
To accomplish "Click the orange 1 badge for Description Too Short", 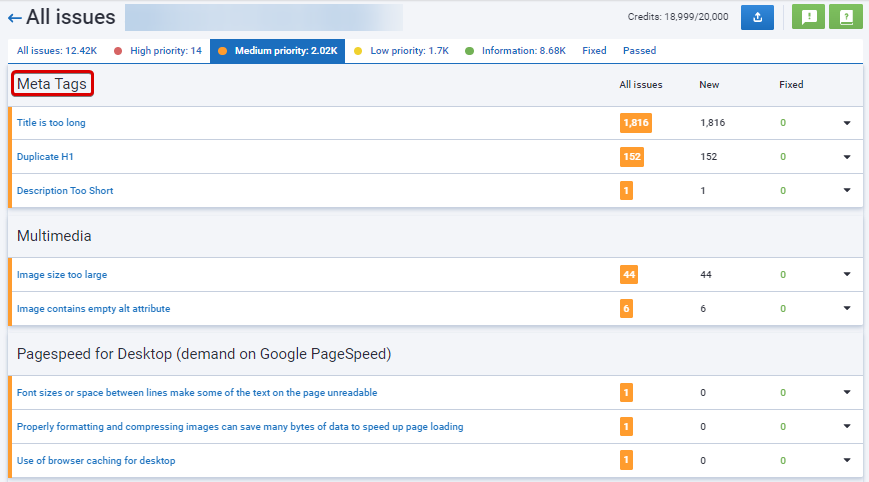I will click(x=626, y=191).
